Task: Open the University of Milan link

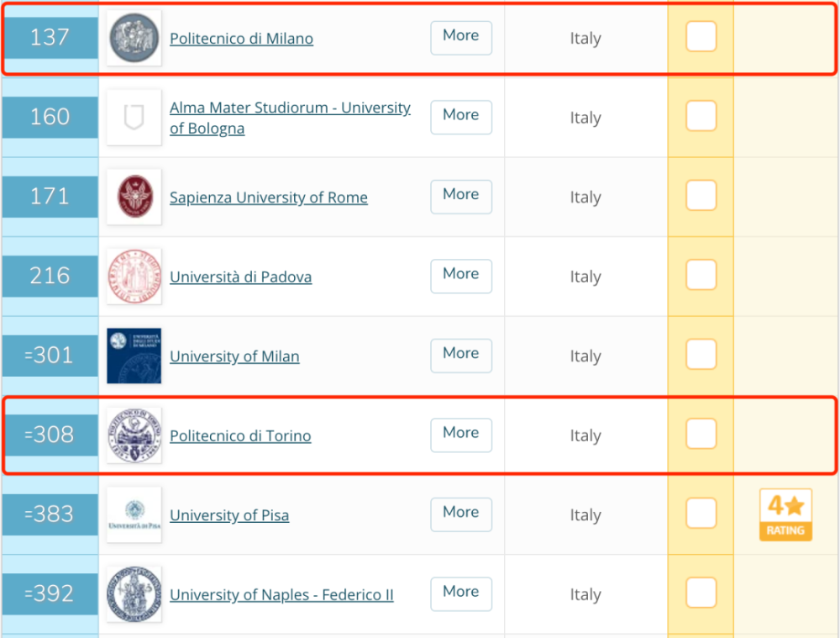Action: pos(234,356)
